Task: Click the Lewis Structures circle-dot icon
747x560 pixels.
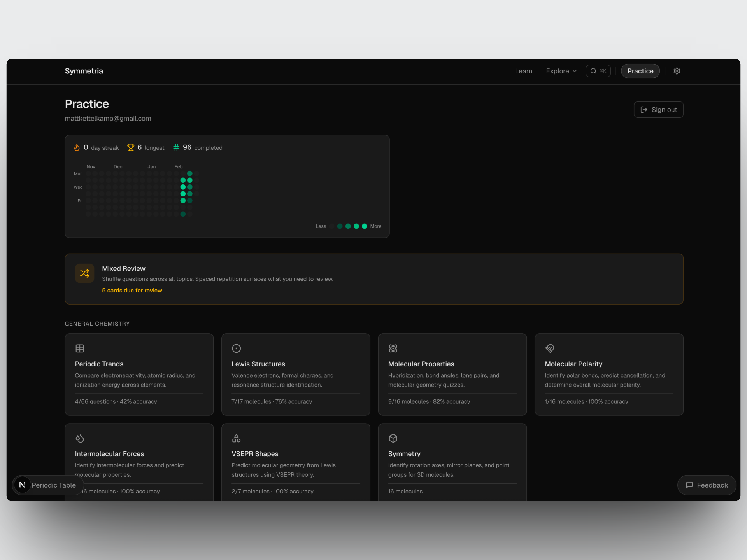Action: tap(236, 348)
